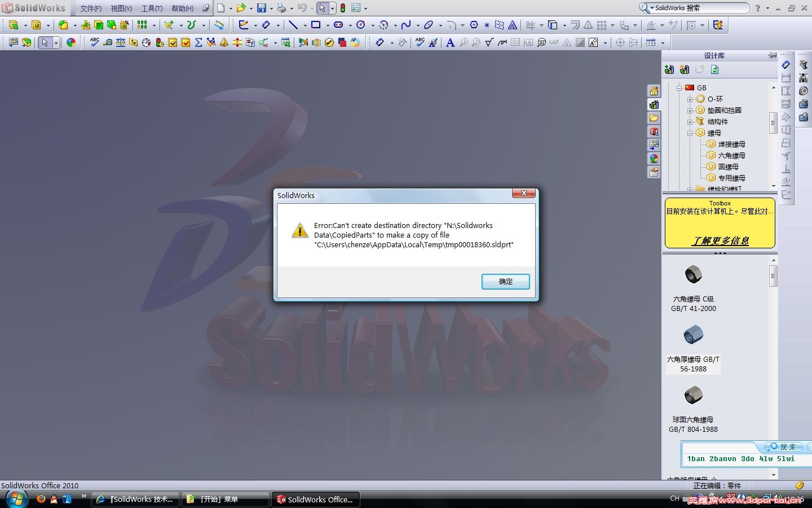Click the Sketch tool icon
Image resolution: width=812 pixels, height=508 pixels.
(x=244, y=25)
